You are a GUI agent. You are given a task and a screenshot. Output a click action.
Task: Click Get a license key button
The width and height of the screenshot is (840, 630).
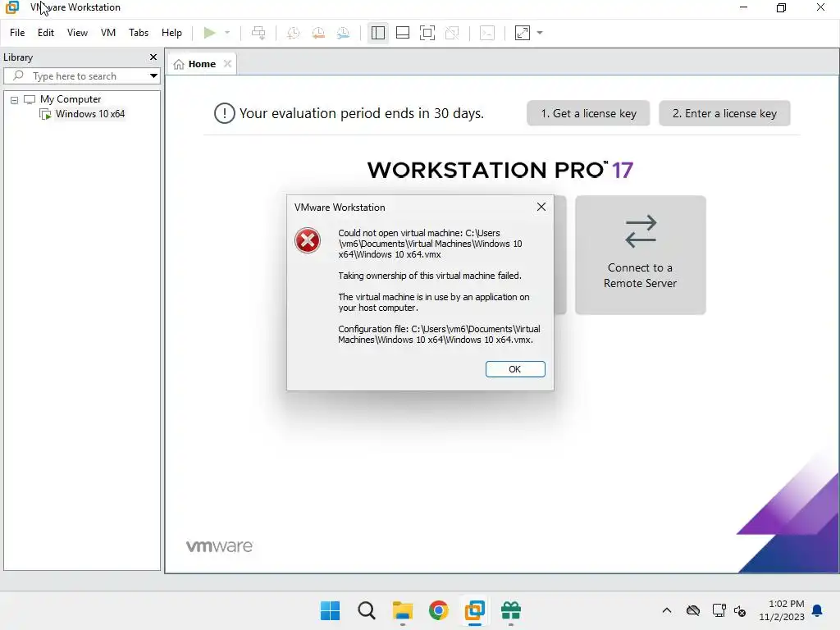coord(588,113)
